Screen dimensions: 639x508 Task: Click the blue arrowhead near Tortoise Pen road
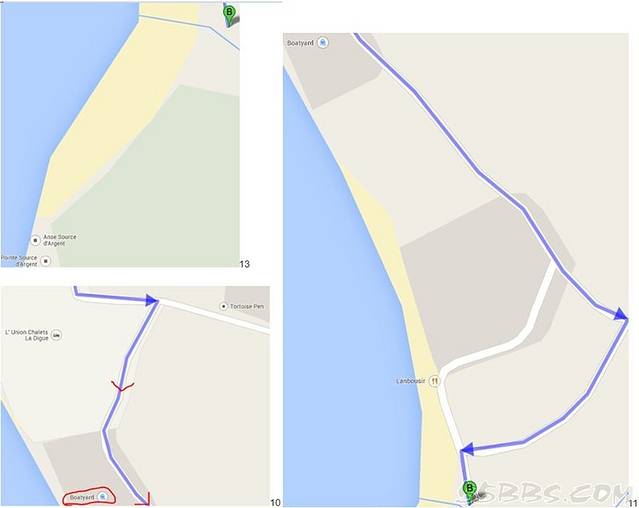151,300
